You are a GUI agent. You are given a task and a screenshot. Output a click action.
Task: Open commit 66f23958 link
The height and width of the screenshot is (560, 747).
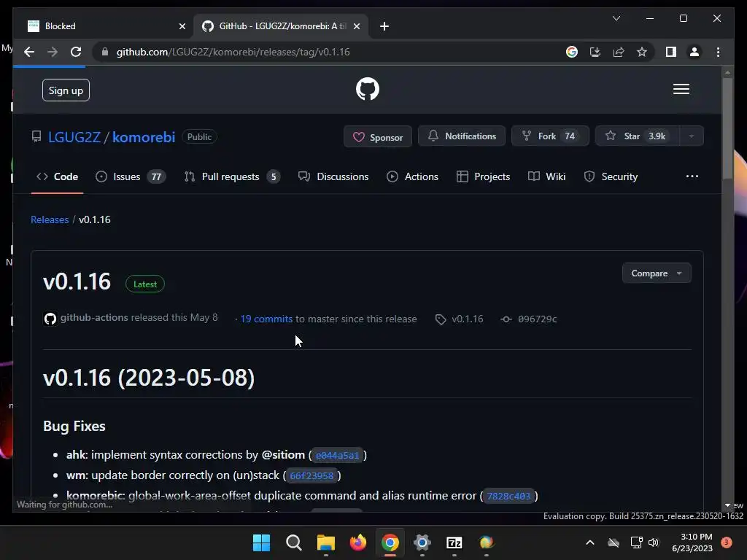pyautogui.click(x=311, y=475)
